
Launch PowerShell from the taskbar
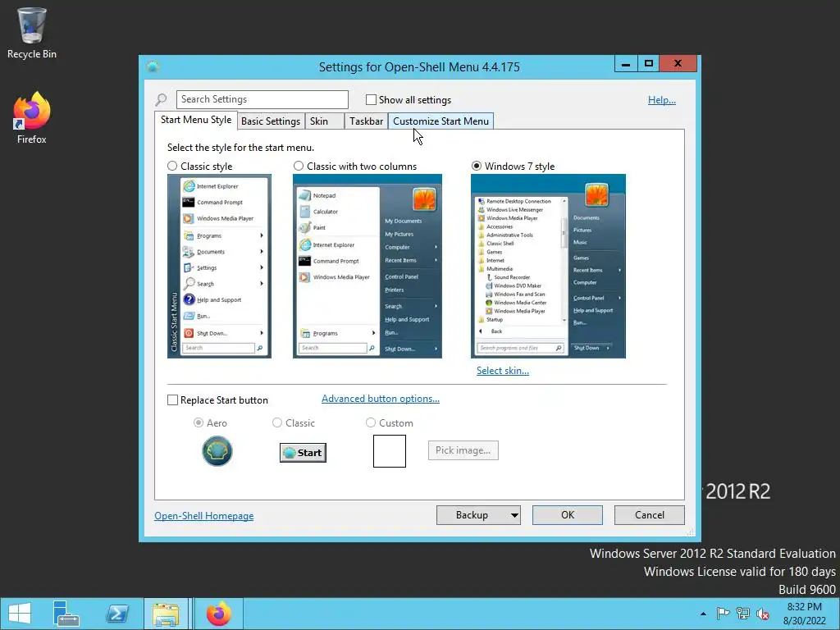[116, 614]
